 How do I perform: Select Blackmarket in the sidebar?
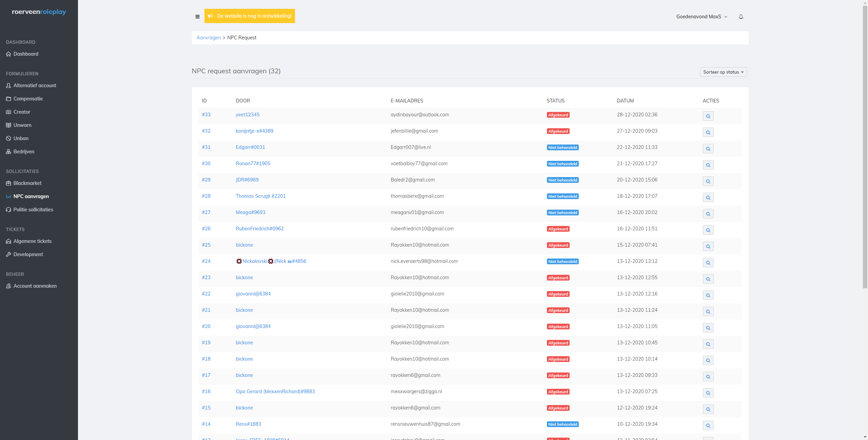(x=27, y=183)
